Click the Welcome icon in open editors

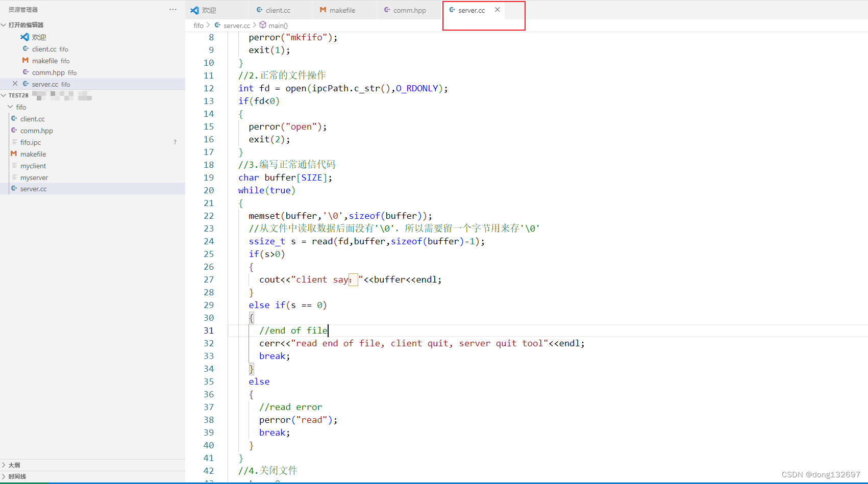pyautogui.click(x=24, y=37)
